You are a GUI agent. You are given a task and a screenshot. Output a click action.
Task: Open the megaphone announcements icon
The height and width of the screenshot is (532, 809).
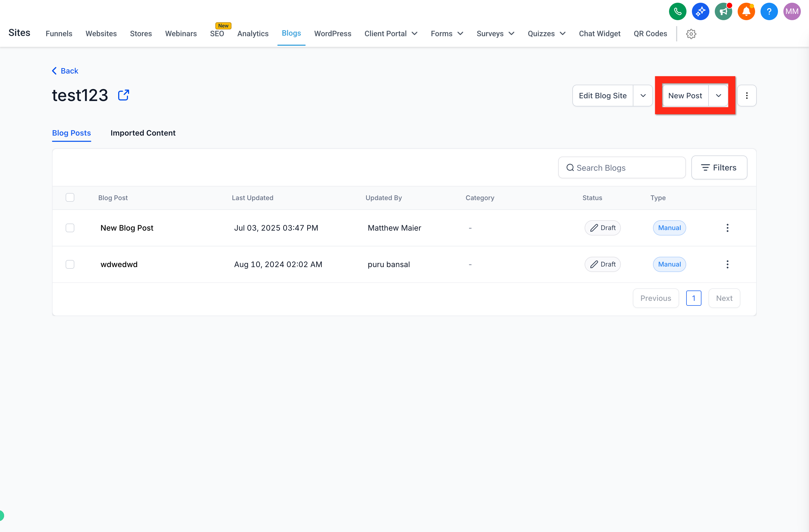click(723, 11)
